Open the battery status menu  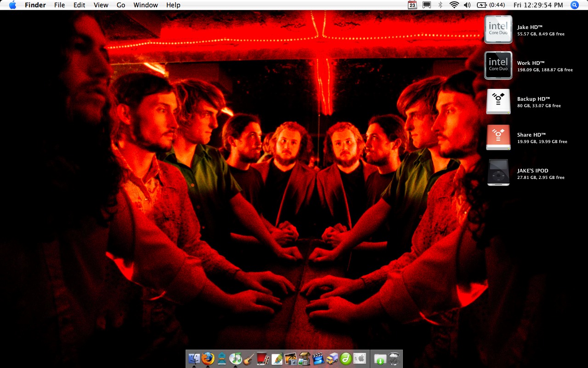491,5
